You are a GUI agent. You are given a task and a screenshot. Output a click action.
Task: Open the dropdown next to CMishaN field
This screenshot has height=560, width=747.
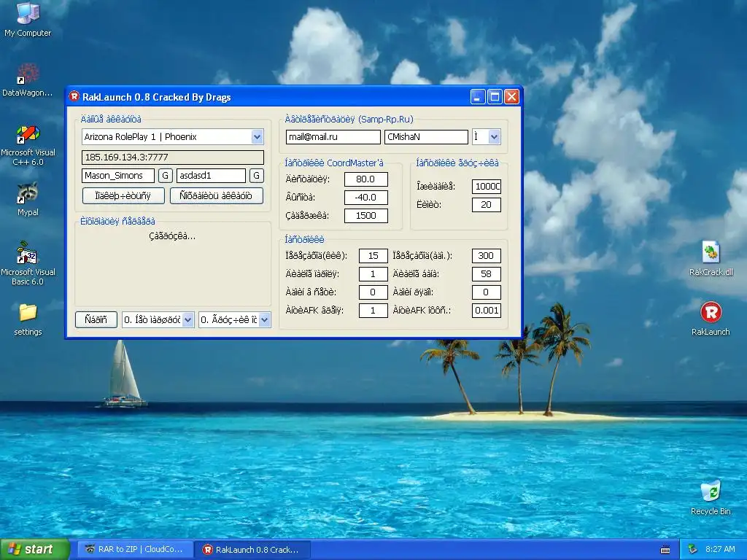click(494, 137)
